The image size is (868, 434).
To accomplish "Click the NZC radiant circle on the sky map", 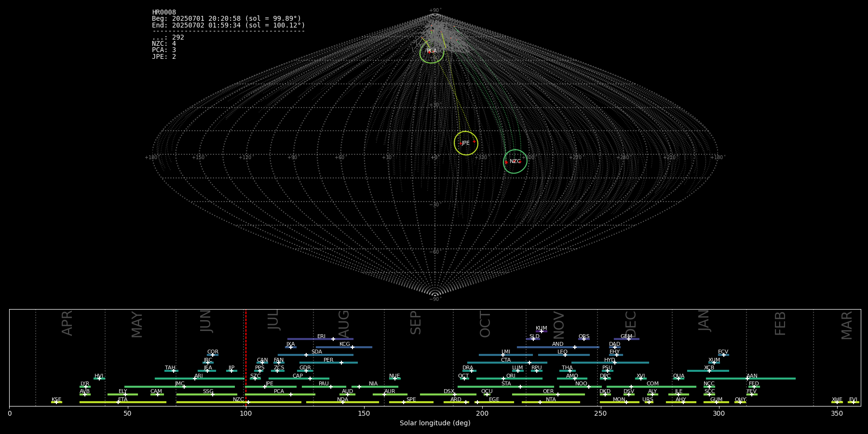I will pyautogui.click(x=515, y=162).
